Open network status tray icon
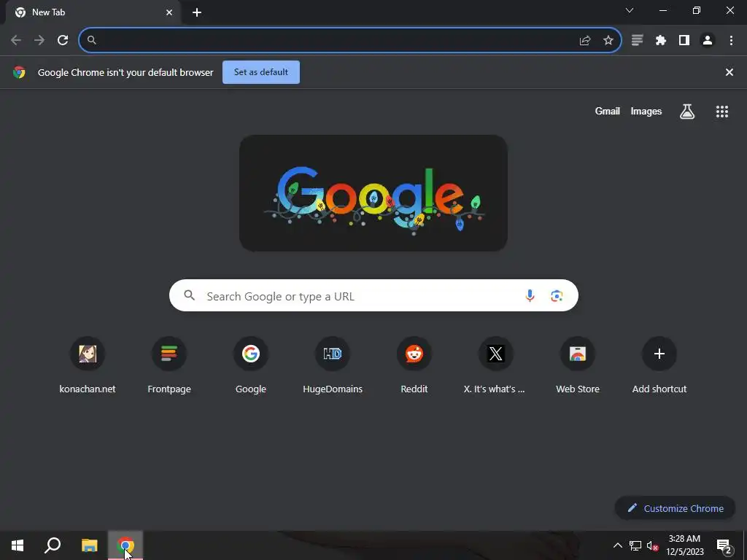The height and width of the screenshot is (560, 747). 635,545
